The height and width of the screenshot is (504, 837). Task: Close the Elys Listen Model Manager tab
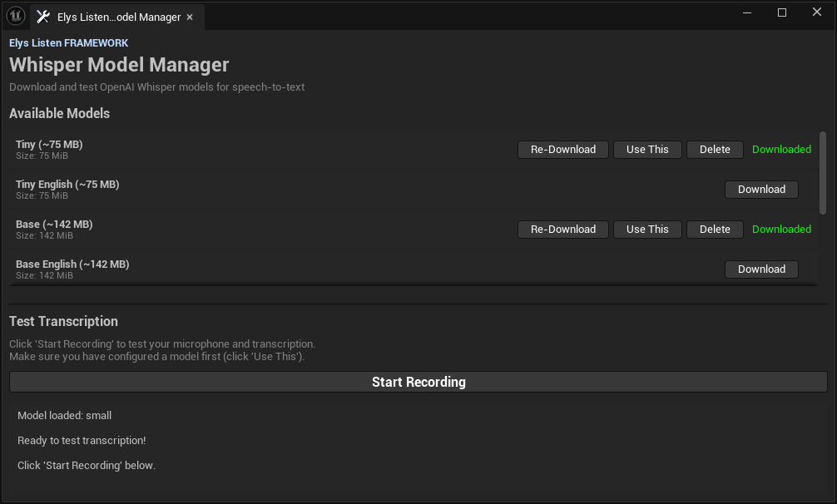[190, 17]
